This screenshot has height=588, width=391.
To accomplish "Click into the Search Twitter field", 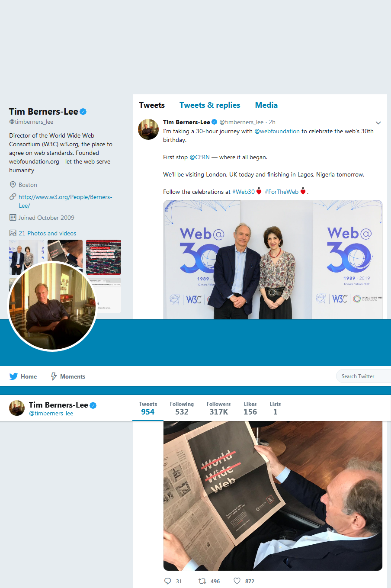I will point(364,376).
